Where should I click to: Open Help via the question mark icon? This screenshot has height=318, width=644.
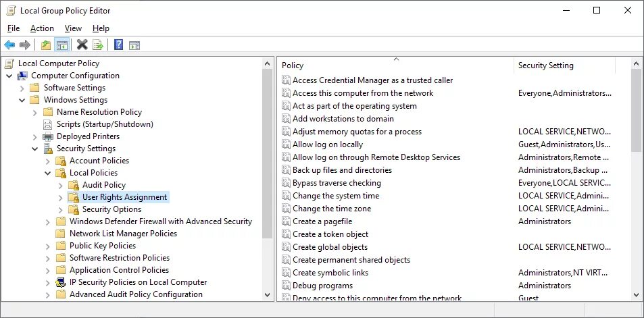click(118, 45)
